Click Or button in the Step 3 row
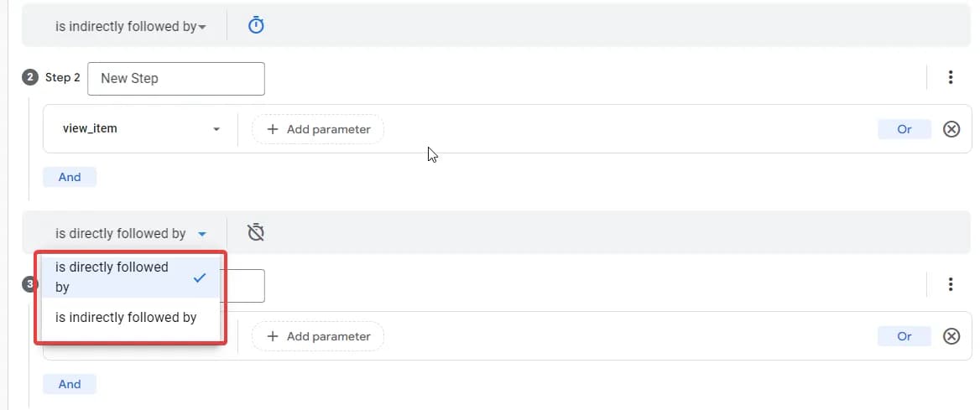Screen dimensions: 980x410 (904, 336)
